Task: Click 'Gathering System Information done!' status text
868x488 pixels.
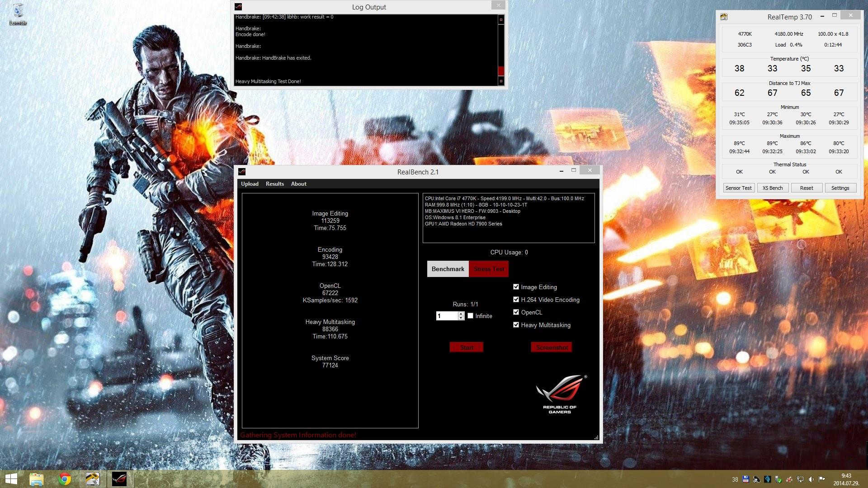Action: [298, 435]
